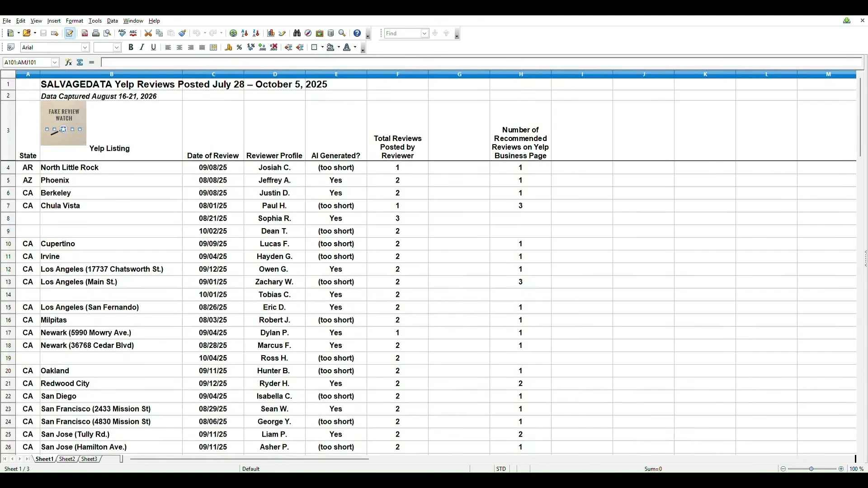The image size is (868, 488).
Task: Center text horizontally icon
Action: coord(179,47)
